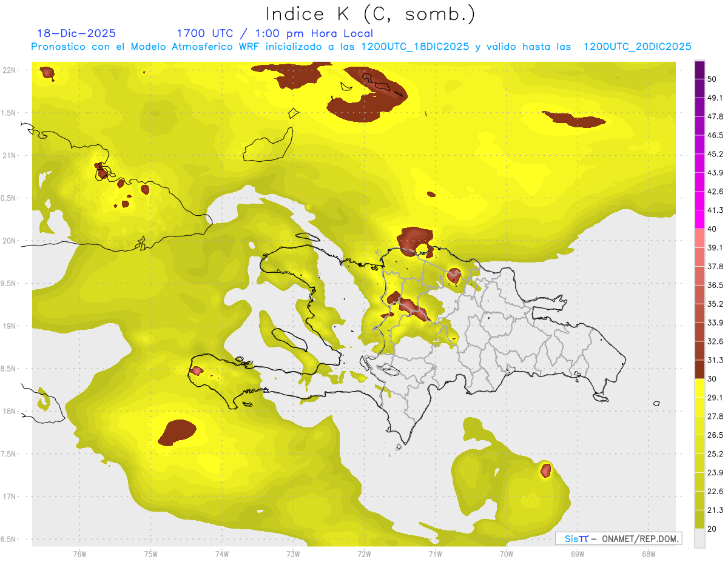Click the '69W' longitude label
Viewport: 728px width, 562px height.
pyautogui.click(x=578, y=554)
